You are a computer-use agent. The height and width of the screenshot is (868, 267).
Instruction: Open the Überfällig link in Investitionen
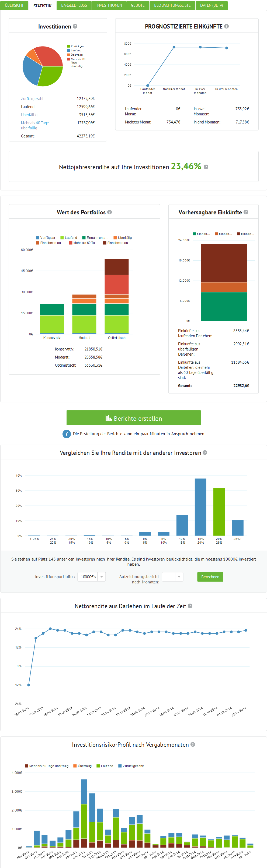(x=29, y=115)
